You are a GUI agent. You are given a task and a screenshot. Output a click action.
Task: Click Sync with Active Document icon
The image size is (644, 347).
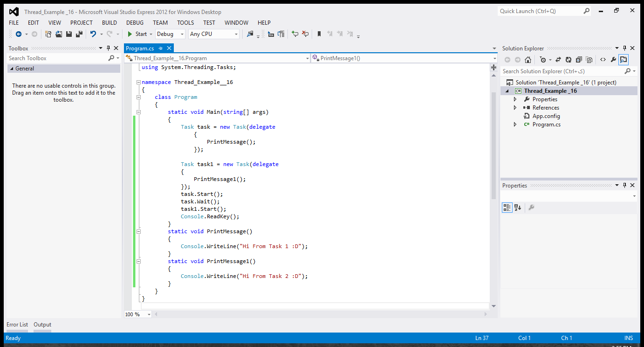pyautogui.click(x=558, y=60)
